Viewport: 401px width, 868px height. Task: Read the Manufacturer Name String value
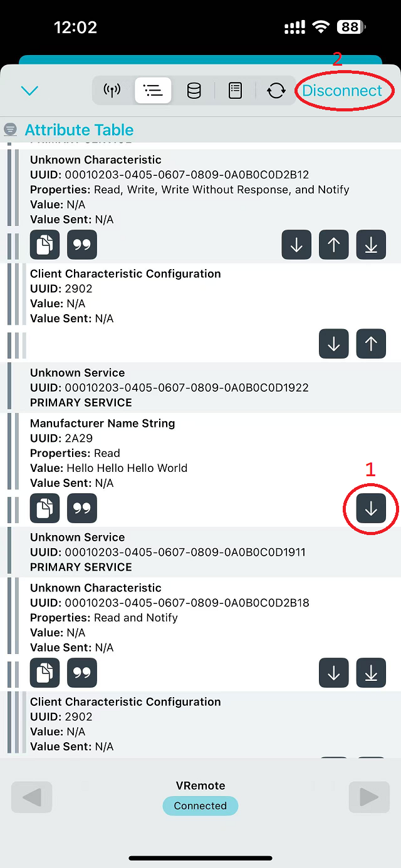[371, 509]
